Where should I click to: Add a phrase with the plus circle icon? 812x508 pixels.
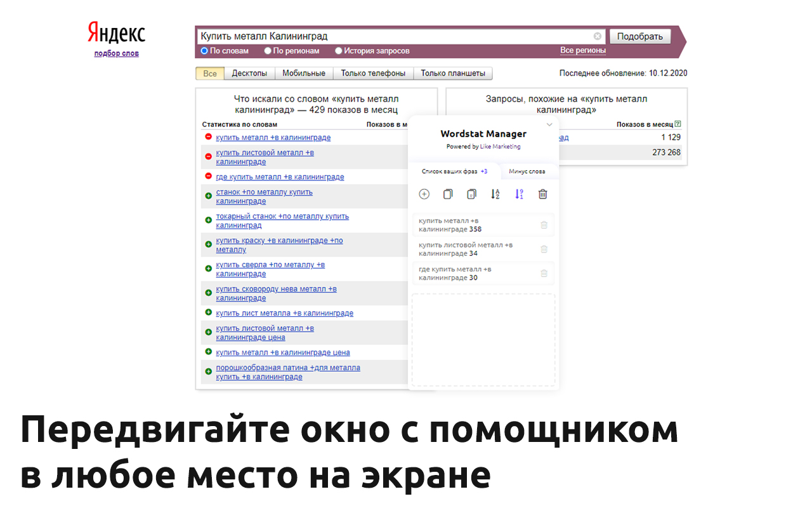click(424, 194)
